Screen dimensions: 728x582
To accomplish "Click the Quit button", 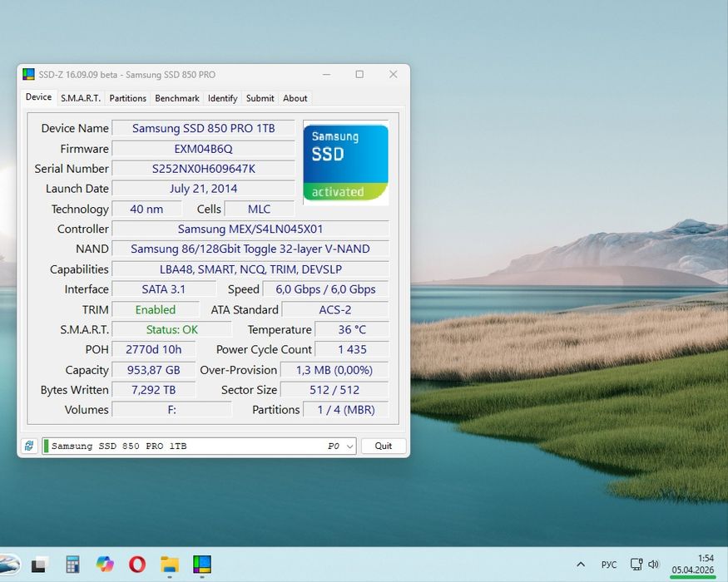I will tap(384, 446).
